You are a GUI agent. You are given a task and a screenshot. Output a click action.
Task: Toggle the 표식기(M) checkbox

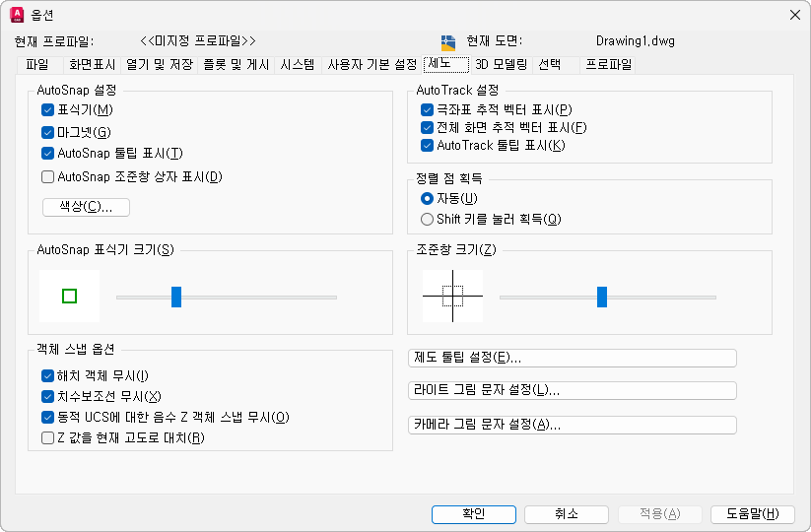(47, 109)
